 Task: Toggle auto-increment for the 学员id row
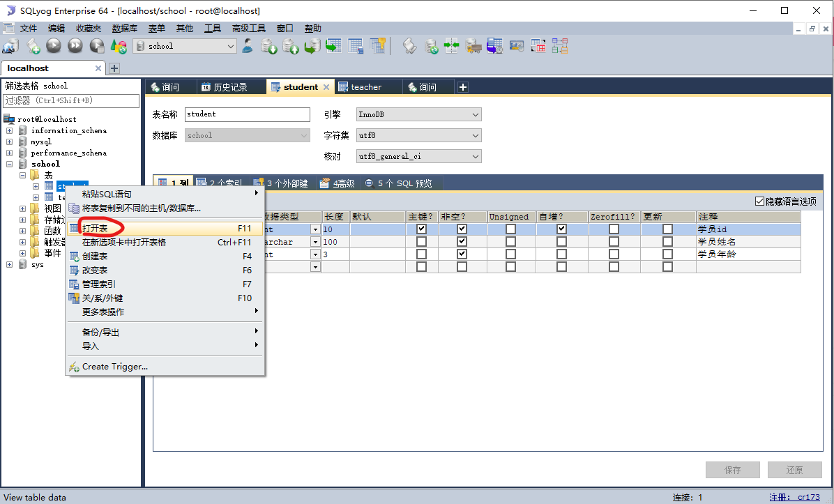(x=561, y=229)
